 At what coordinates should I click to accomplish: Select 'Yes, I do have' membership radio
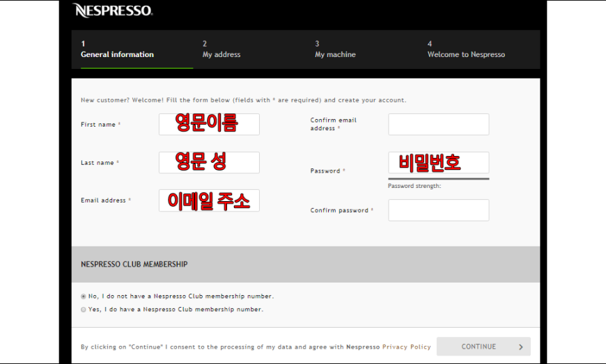pos(84,310)
